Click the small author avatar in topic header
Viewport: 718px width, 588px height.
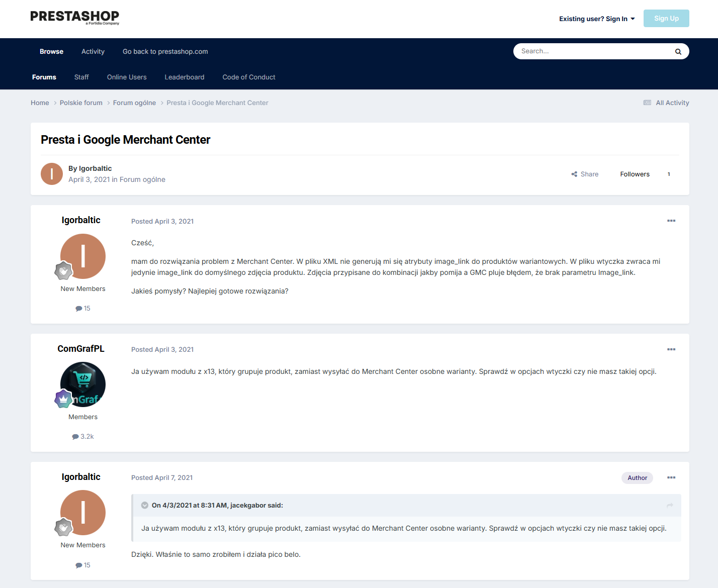coord(52,174)
